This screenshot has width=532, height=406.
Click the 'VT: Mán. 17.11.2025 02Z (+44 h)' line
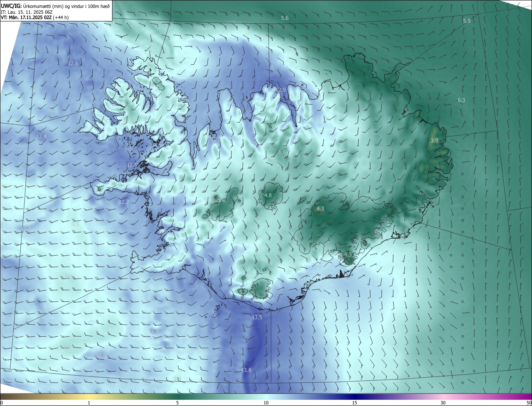tap(35, 17)
